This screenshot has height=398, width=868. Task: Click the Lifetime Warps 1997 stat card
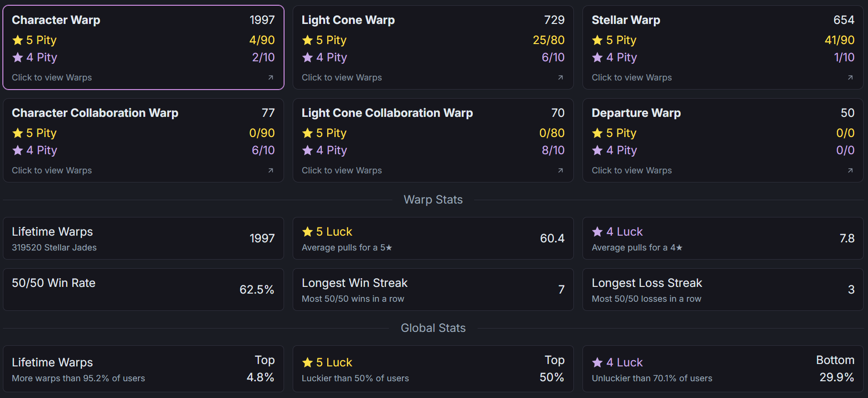click(x=143, y=239)
